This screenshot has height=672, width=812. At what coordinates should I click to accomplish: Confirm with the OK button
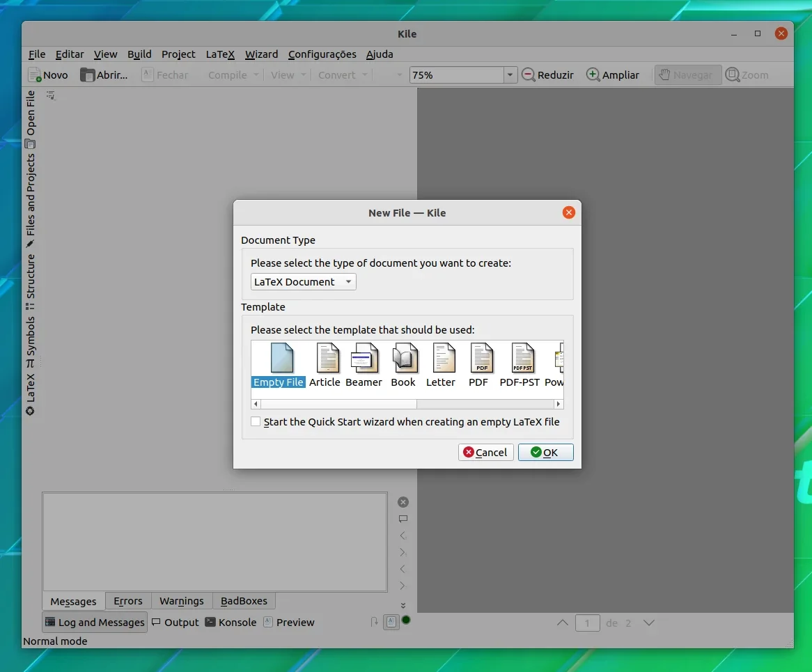coord(545,453)
